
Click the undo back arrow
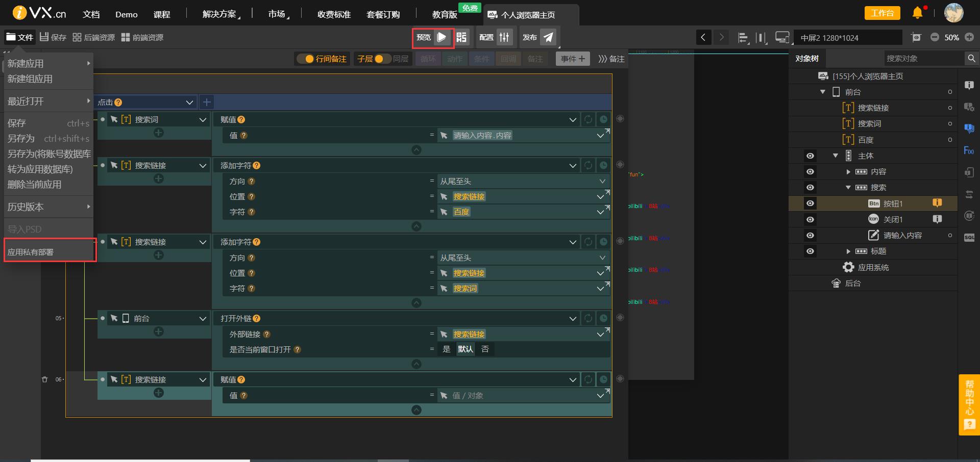(703, 37)
